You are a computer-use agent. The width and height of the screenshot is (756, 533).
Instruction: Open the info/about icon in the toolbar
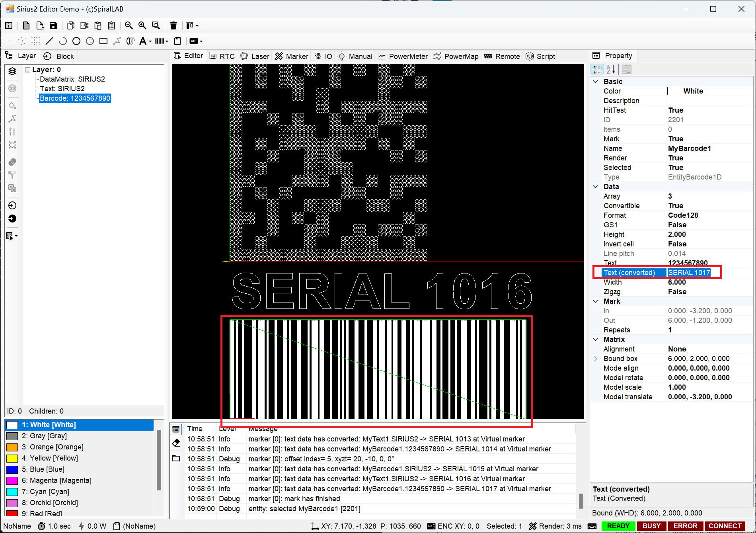coord(9,25)
